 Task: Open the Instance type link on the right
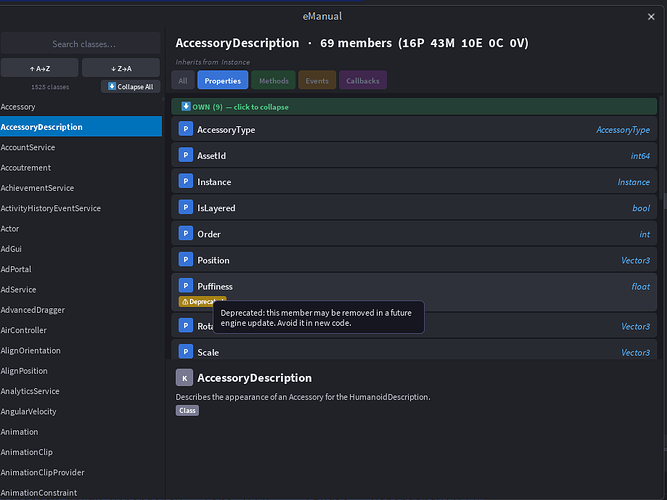[633, 182]
